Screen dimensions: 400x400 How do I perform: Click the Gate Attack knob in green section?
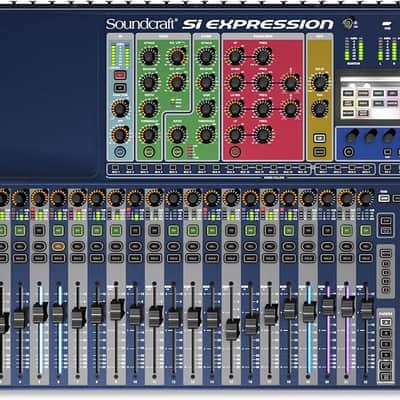149,56
